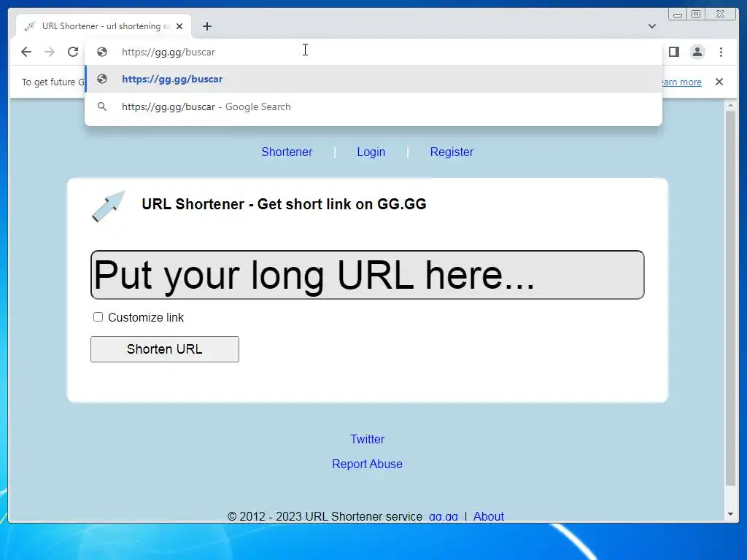Image resolution: width=747 pixels, height=560 pixels.
Task: Click the gg.gg footer link
Action: point(443,516)
